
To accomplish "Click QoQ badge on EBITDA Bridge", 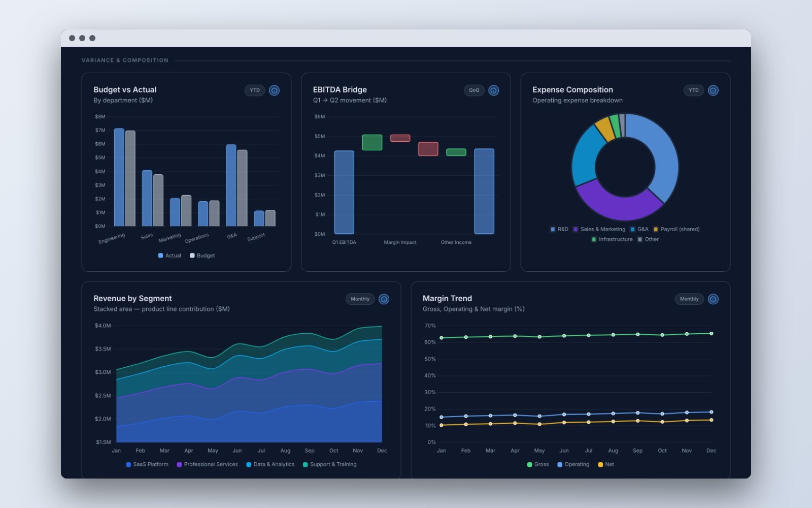I will (x=474, y=90).
